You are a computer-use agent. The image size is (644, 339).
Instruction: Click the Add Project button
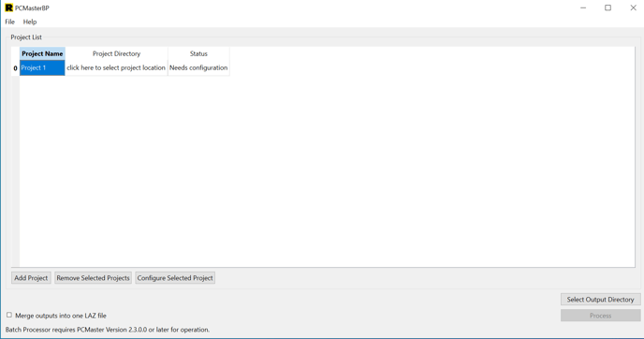(31, 278)
